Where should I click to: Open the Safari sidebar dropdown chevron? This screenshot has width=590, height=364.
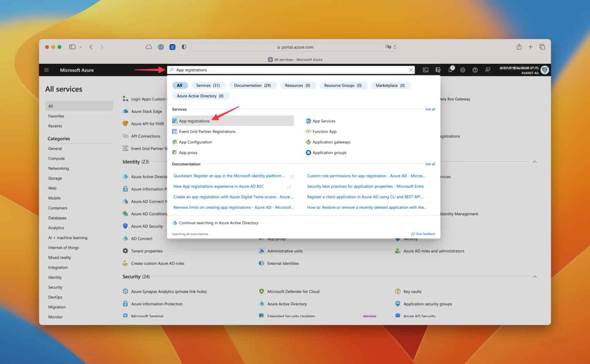(x=80, y=47)
